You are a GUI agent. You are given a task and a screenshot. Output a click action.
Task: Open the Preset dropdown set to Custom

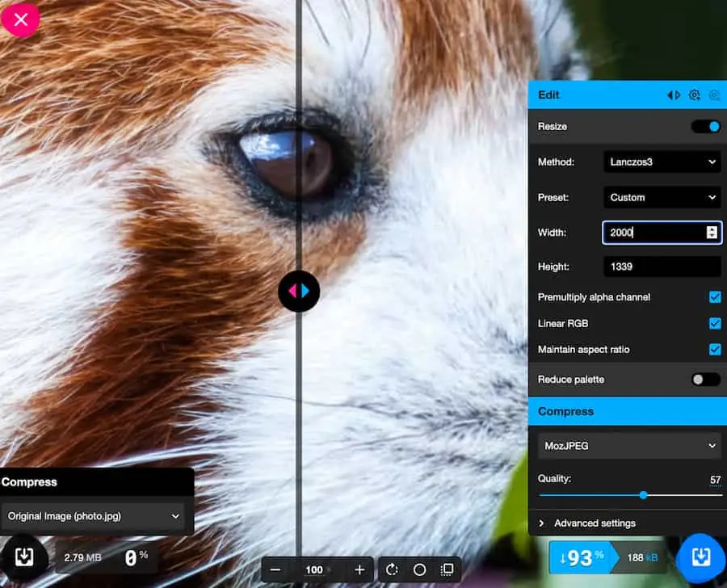pos(662,197)
